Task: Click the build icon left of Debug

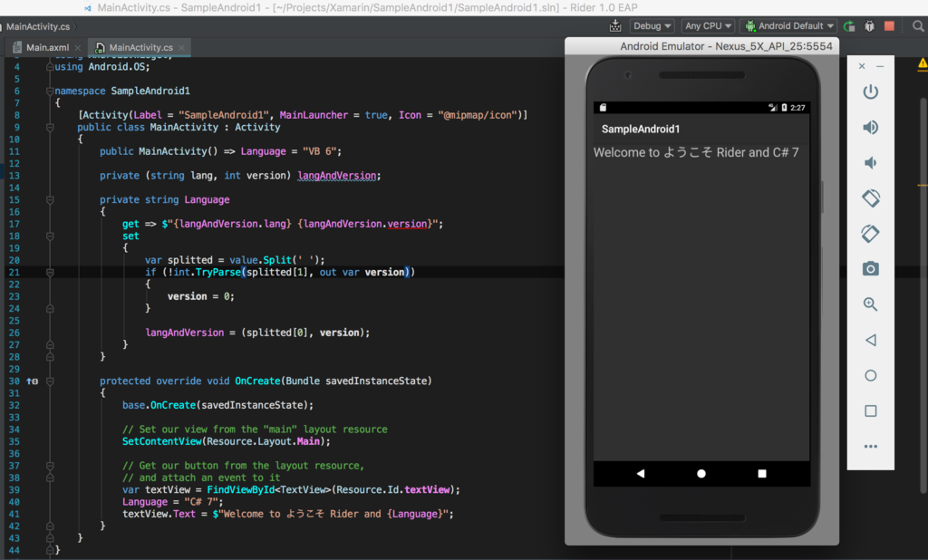Action: click(x=615, y=25)
